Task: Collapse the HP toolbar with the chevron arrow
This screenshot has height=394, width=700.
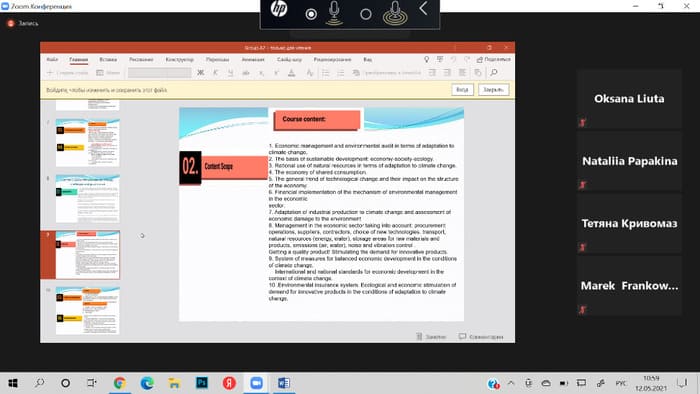Action: (423, 8)
